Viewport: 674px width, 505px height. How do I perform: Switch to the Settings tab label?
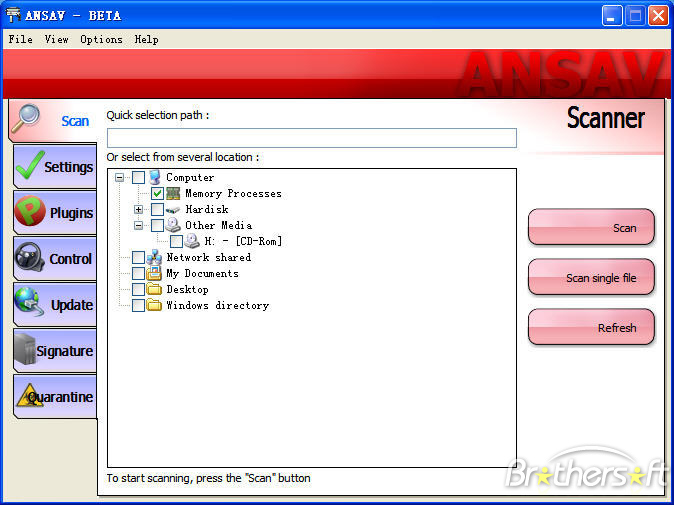[x=68, y=167]
